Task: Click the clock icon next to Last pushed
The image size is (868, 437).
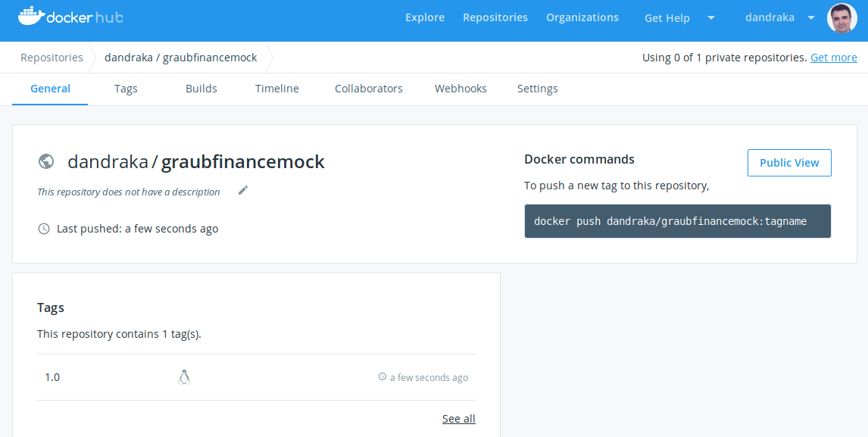Action: [x=44, y=228]
